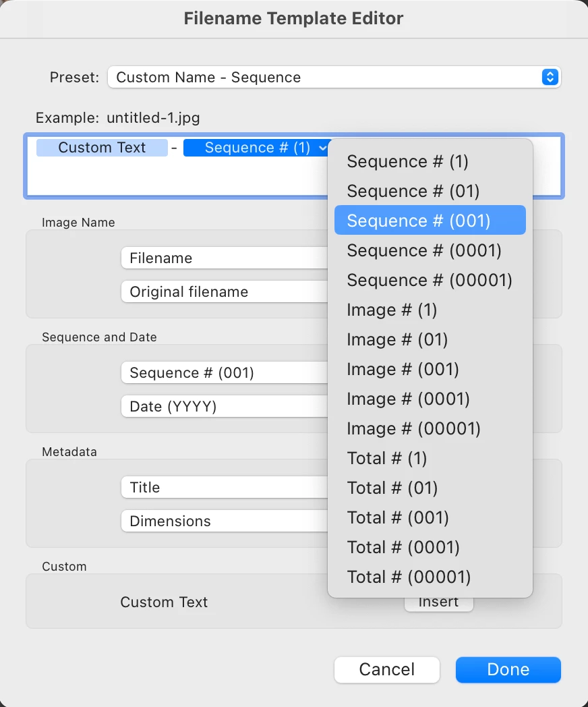Image resolution: width=588 pixels, height=707 pixels.
Task: Select highlighted Sequence # (001) option
Action: (418, 221)
